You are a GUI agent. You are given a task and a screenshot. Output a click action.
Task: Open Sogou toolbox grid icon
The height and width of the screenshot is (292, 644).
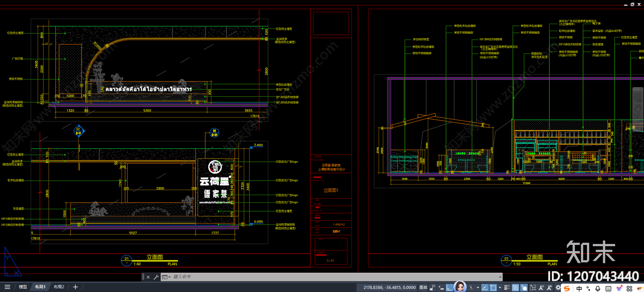coord(630,288)
